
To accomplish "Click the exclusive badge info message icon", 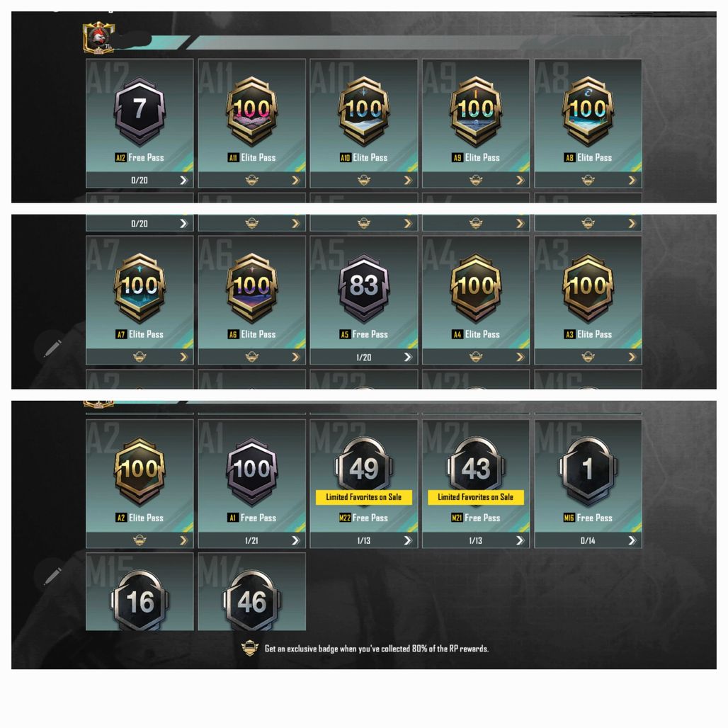I will 249,648.
